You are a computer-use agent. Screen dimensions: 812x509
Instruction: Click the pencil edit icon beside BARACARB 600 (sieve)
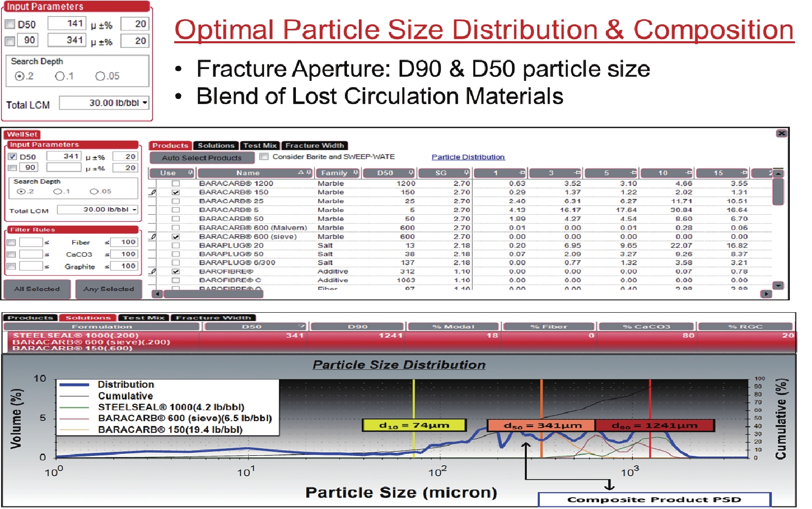click(153, 236)
